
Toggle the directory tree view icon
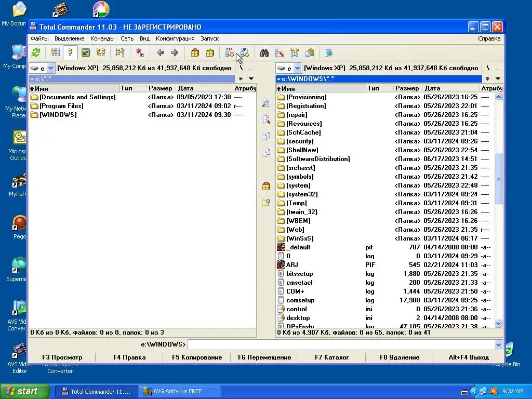click(x=101, y=52)
